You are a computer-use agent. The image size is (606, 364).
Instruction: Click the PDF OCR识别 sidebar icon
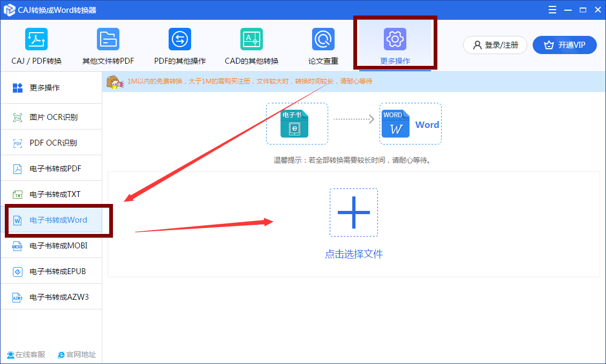tap(17, 143)
